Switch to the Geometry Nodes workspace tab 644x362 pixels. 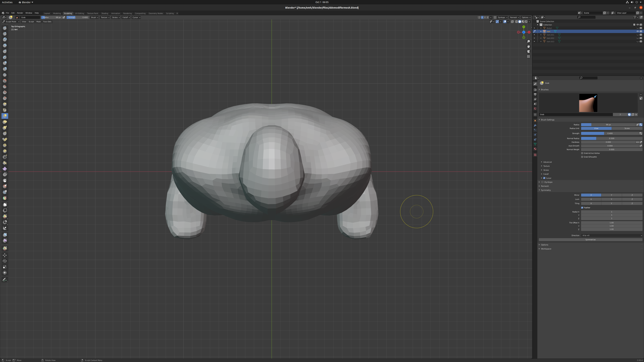(155, 13)
